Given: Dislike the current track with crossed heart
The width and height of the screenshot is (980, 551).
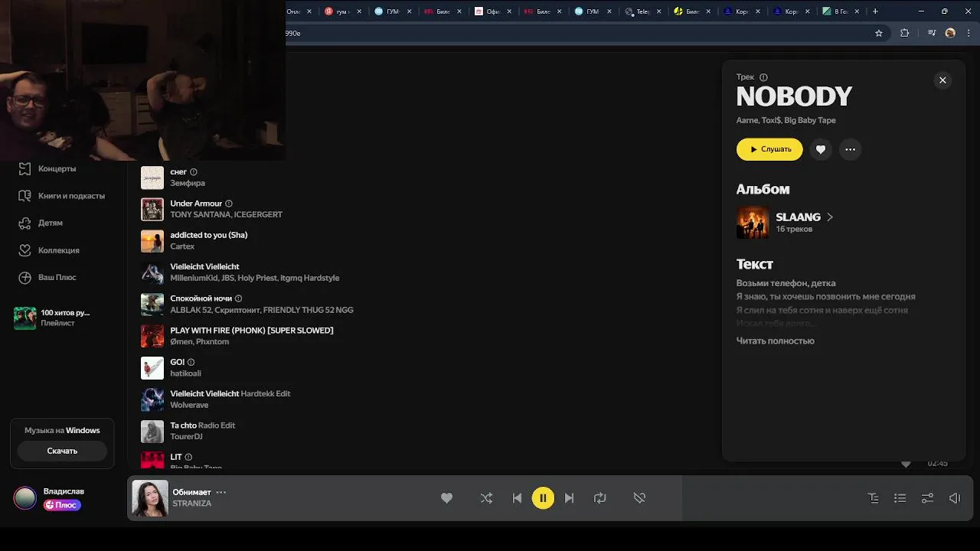Looking at the screenshot, I should coord(639,498).
